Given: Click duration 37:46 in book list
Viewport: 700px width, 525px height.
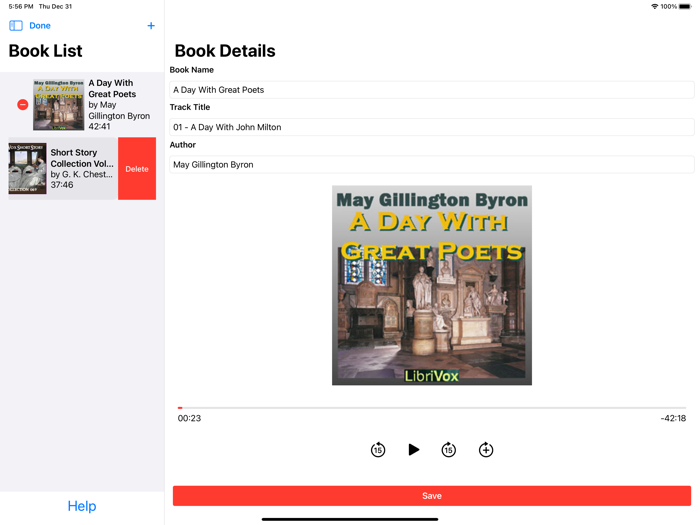Looking at the screenshot, I should click(x=62, y=184).
